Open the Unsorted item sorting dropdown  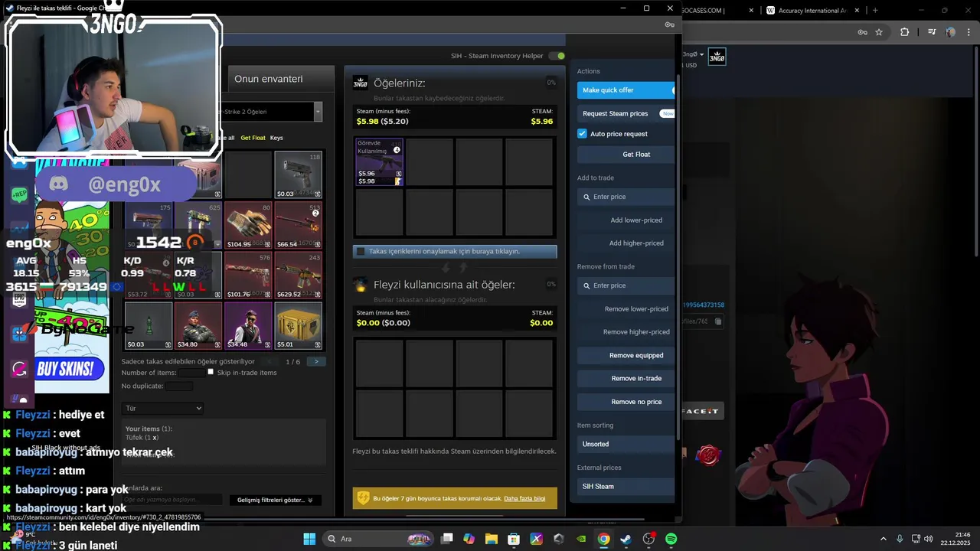point(626,444)
